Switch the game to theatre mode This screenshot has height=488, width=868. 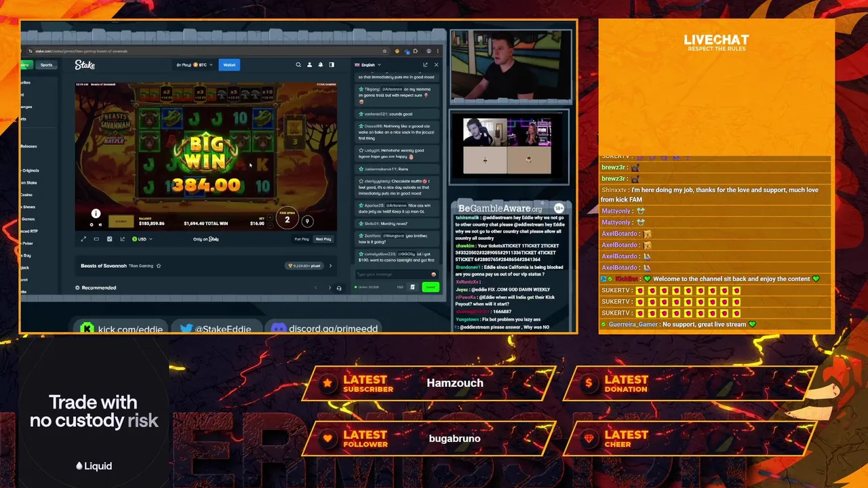[96, 239]
